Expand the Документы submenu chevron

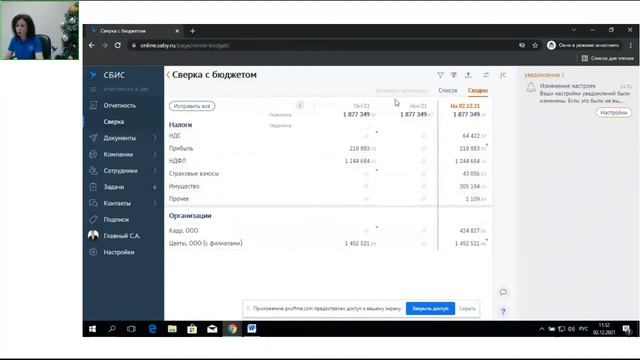pos(155,138)
